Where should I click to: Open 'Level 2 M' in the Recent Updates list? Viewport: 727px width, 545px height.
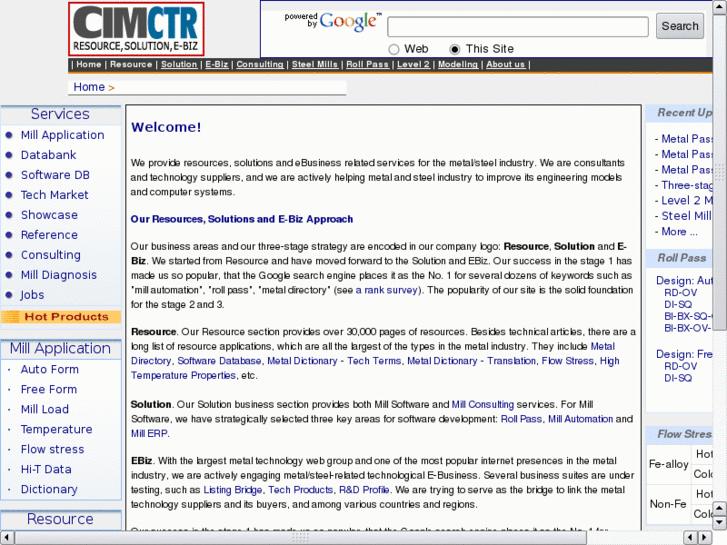[x=687, y=200]
